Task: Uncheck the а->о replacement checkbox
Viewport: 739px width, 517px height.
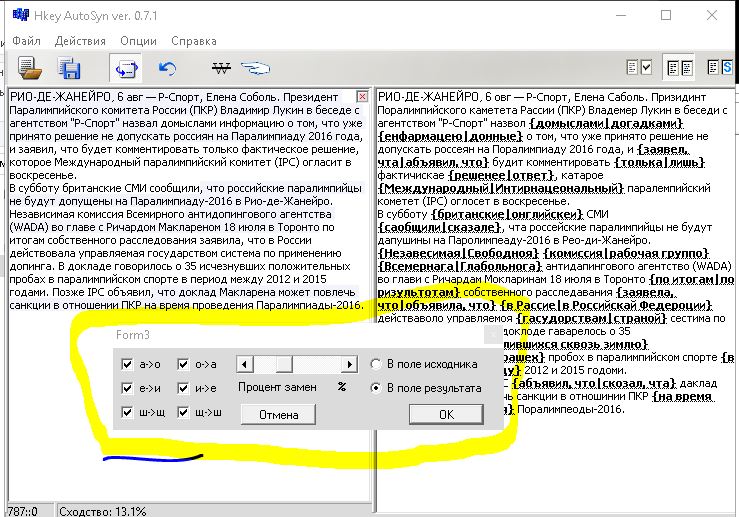Action: pyautogui.click(x=127, y=364)
